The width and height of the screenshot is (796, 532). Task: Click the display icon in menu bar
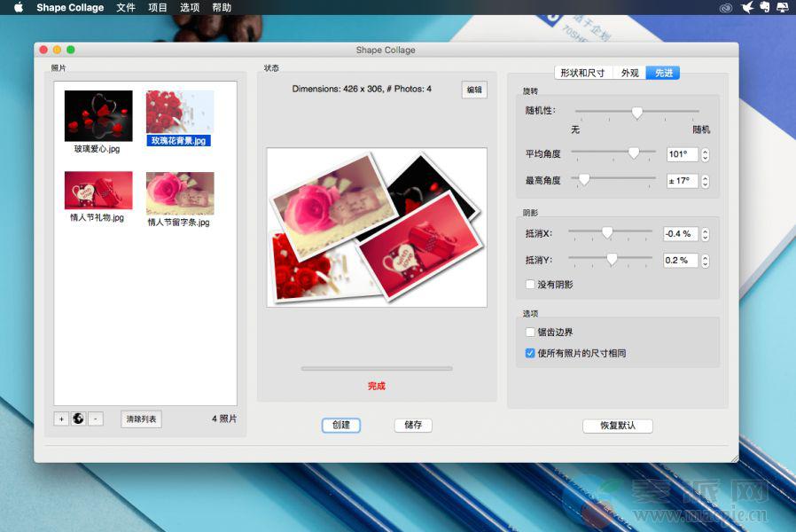point(783,8)
